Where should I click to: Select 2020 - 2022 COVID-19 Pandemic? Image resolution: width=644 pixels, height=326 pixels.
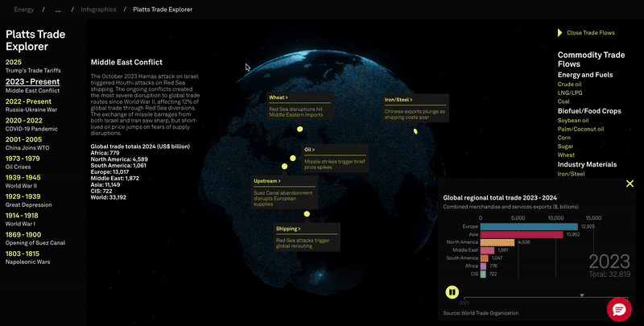31,125
